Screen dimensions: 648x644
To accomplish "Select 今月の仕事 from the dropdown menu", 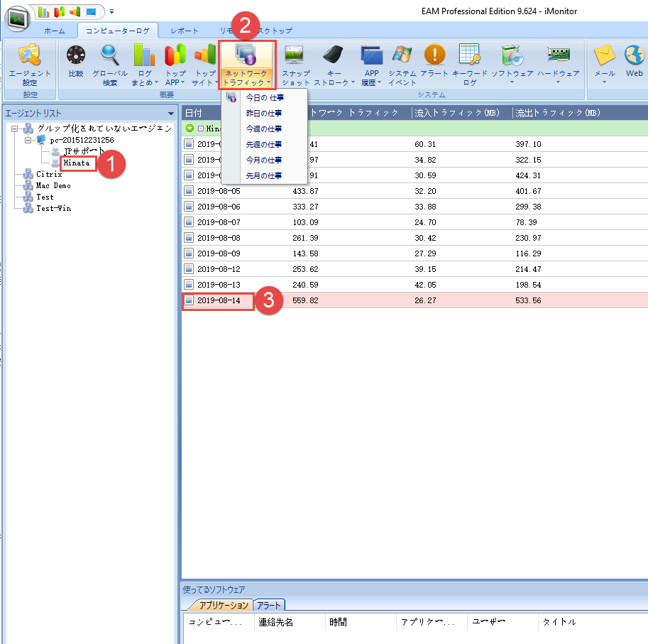I will pyautogui.click(x=265, y=160).
